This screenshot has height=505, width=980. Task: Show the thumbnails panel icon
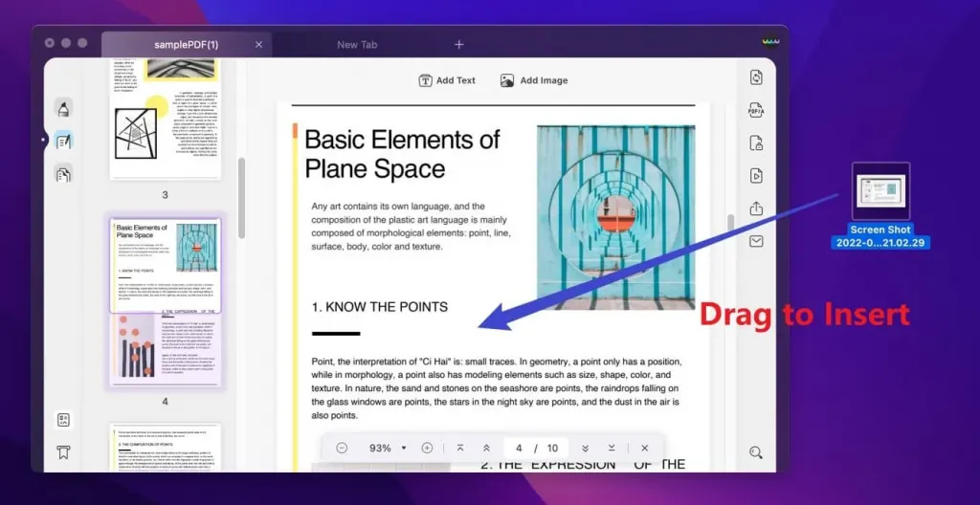(63, 419)
